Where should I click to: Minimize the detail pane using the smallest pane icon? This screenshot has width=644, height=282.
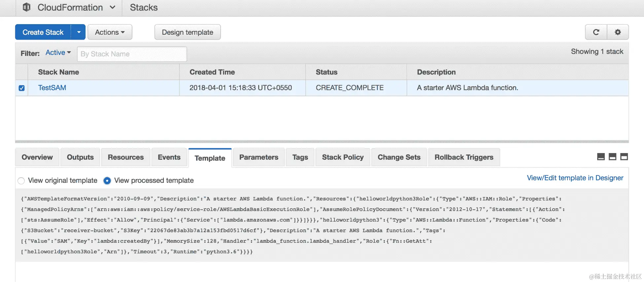pyautogui.click(x=601, y=157)
